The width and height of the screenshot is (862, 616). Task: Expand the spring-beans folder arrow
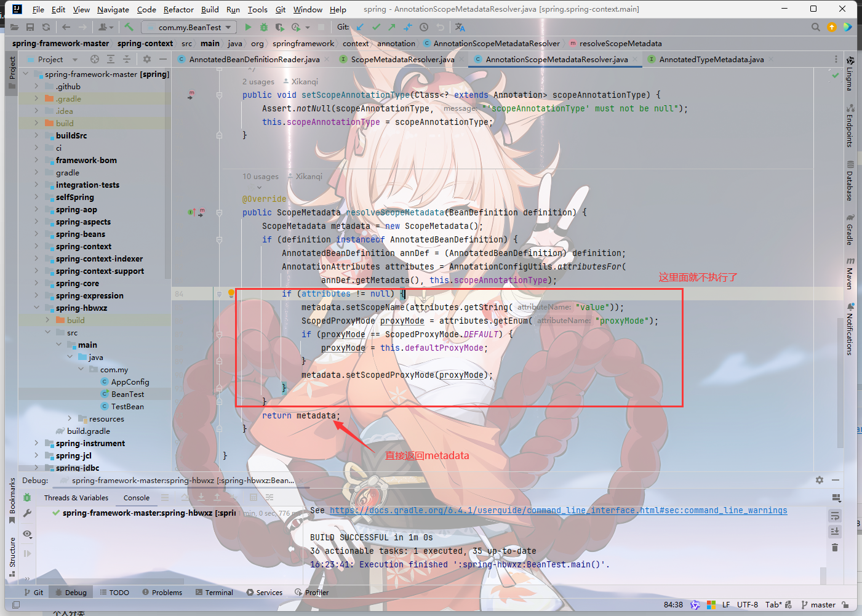pos(36,234)
